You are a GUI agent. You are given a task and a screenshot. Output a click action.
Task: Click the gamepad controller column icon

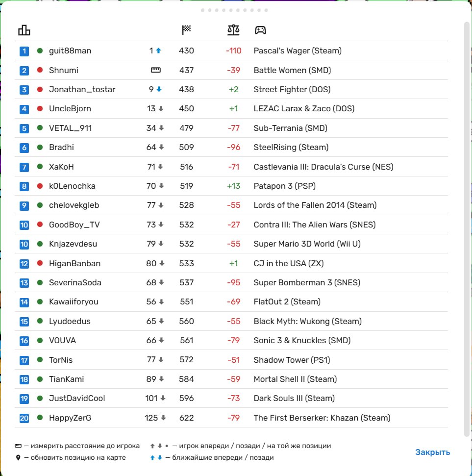260,30
